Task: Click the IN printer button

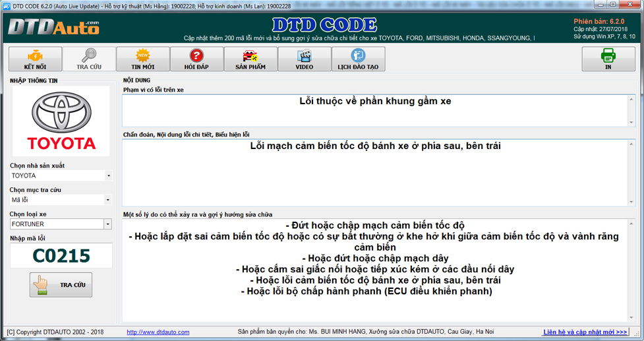Action: tap(608, 59)
